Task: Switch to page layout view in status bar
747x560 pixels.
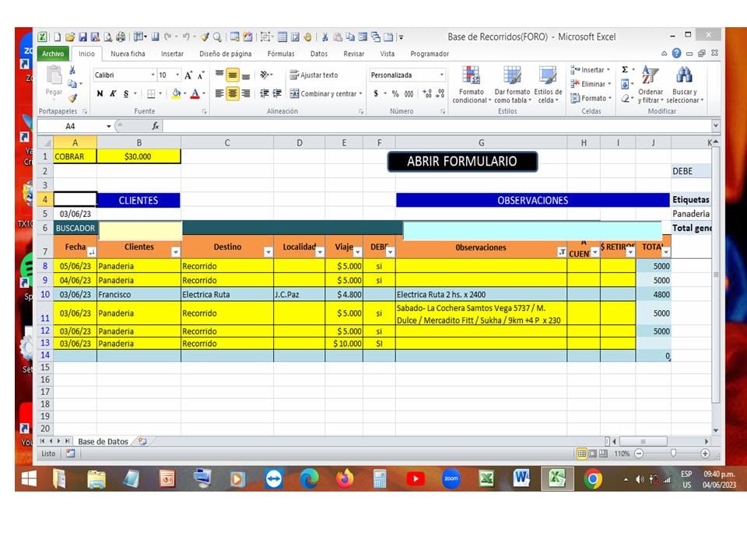Action: pos(592,453)
